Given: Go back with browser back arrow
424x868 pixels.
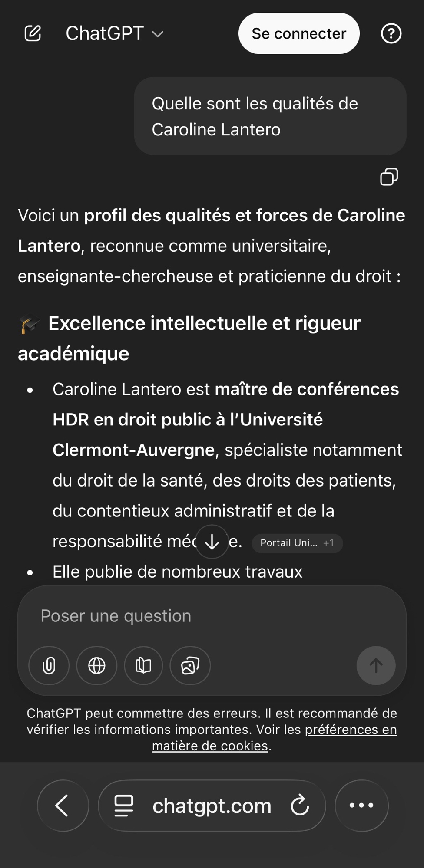Looking at the screenshot, I should tap(63, 806).
